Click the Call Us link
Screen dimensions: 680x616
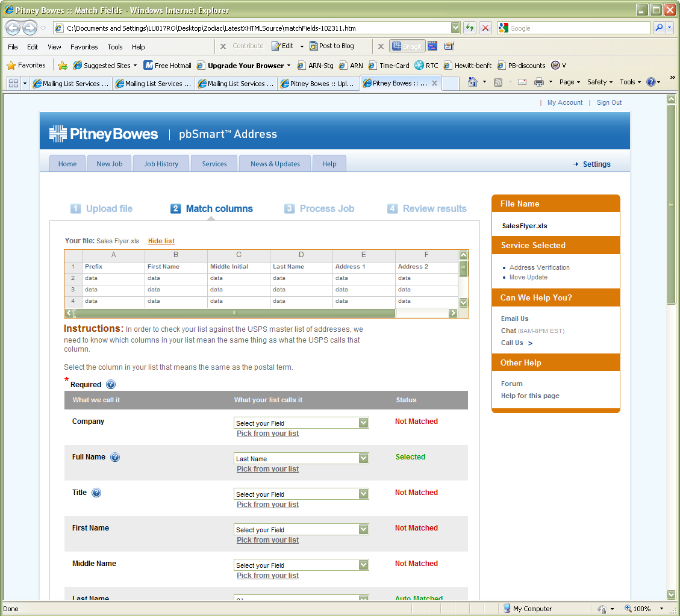point(512,343)
